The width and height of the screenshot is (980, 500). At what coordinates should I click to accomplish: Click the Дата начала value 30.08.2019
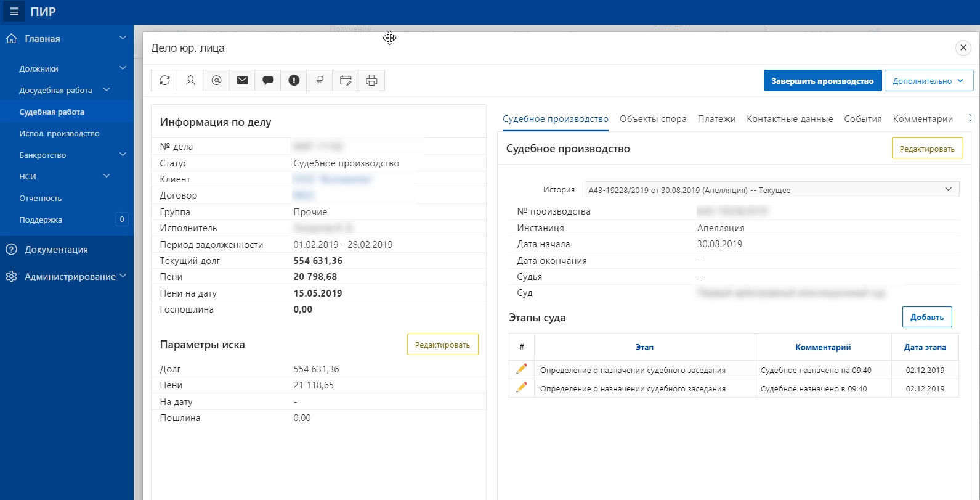tap(719, 244)
